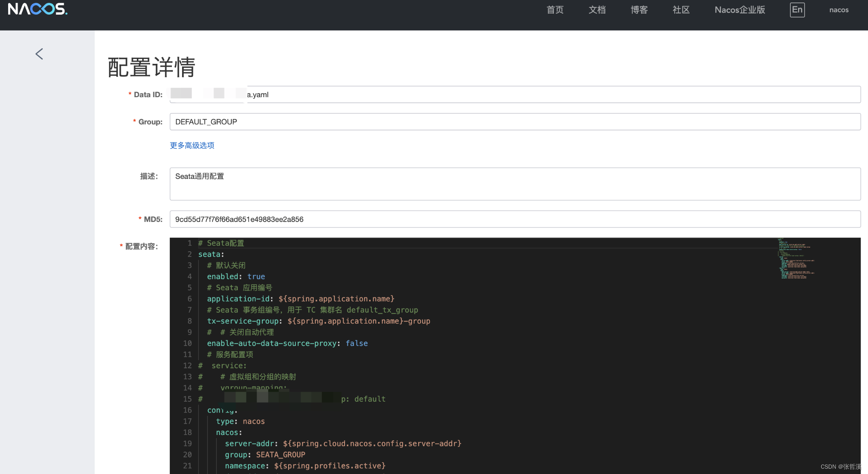
Task: Switch language with the En icon
Action: (797, 10)
